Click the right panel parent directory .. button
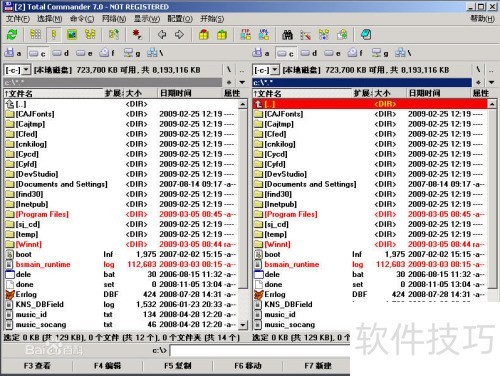The height and width of the screenshot is (376, 500). click(491, 70)
